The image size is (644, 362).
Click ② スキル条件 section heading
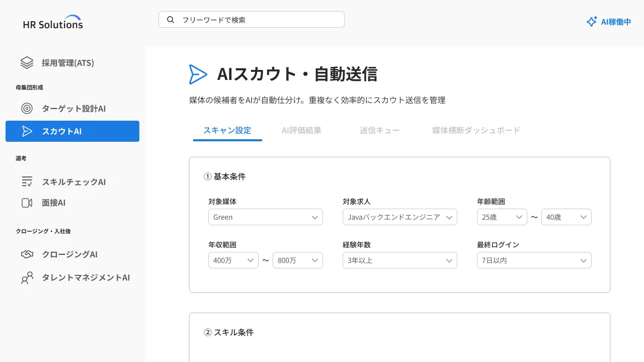229,332
